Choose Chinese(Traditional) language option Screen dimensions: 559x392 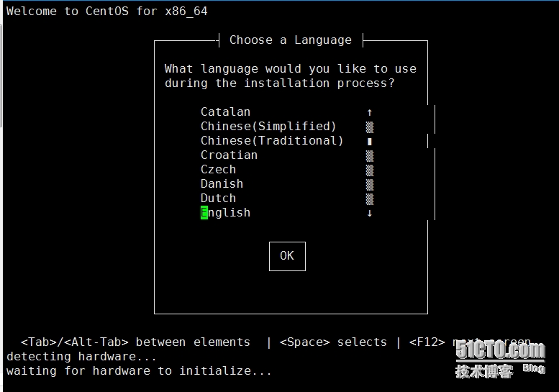click(272, 141)
